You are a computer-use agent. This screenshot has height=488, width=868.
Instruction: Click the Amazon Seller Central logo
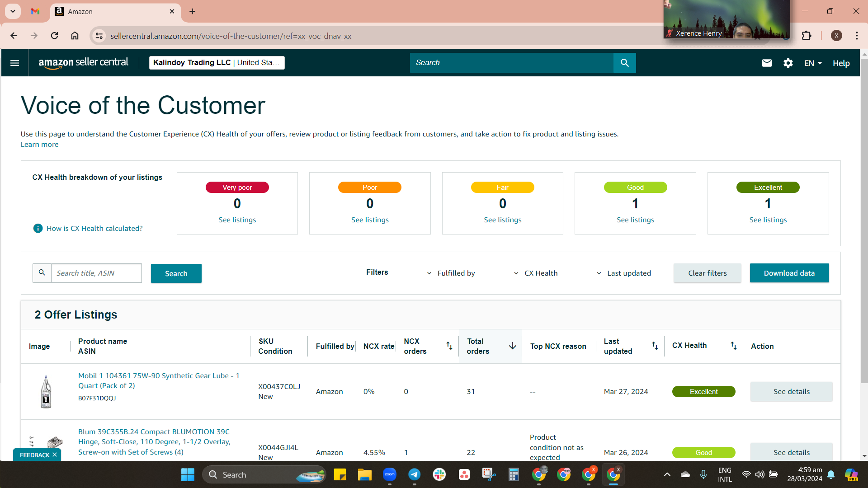click(83, 63)
